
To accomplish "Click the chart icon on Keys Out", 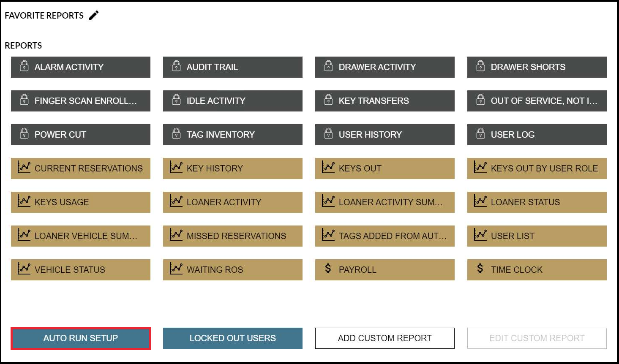I will pos(328,167).
